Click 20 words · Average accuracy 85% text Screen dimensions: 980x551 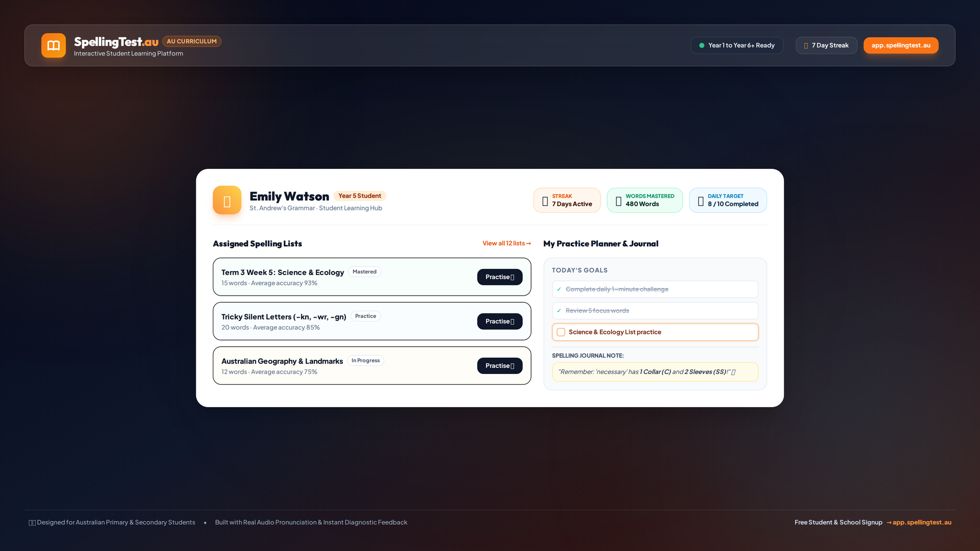[270, 328]
